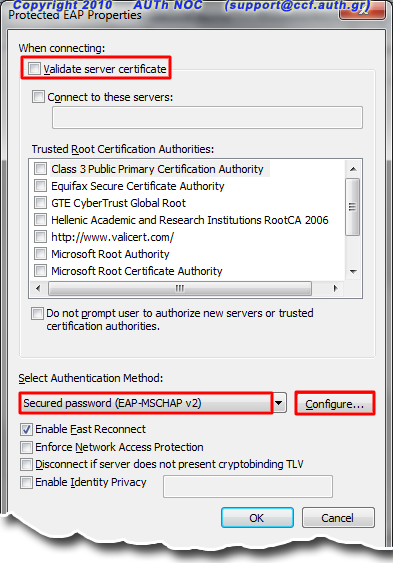393x563 pixels.
Task: Enable Enforce Network Access Protection
Action: tap(26, 447)
